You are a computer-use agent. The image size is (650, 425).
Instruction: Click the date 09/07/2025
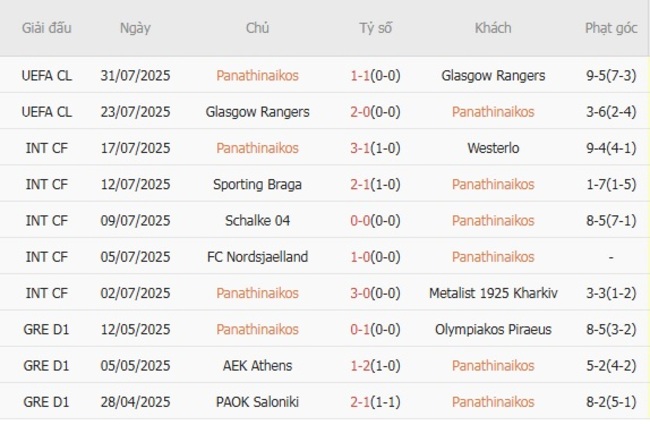click(x=135, y=220)
